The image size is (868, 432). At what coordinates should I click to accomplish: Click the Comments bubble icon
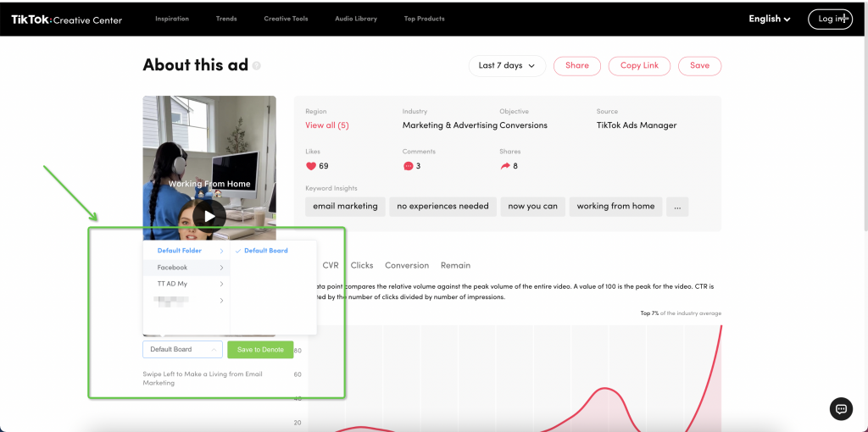(x=408, y=166)
